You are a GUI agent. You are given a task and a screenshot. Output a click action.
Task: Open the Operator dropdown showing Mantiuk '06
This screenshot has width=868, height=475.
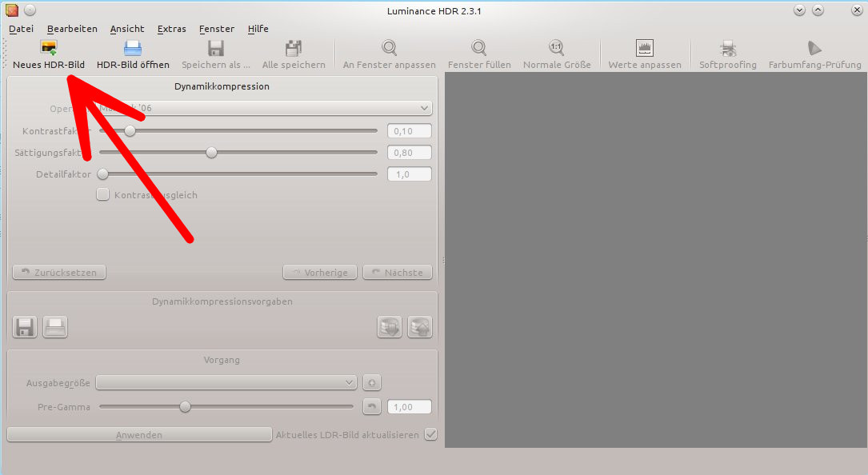coord(264,108)
